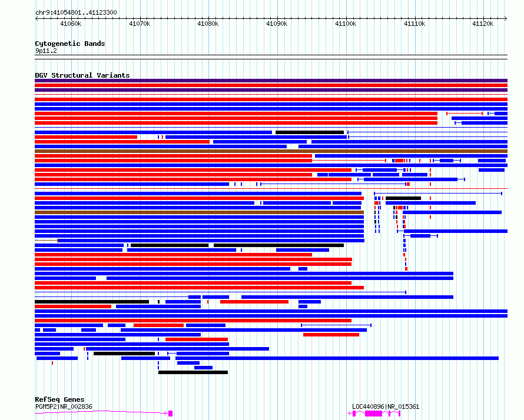The image size is (524, 420).
Task: Select the DGV Structural Variants track title
Action: click(82, 75)
